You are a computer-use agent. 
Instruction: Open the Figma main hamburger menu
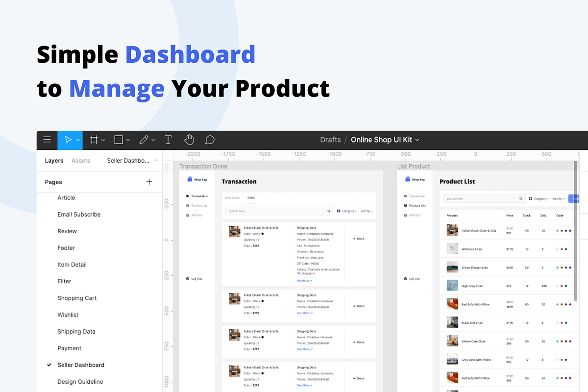point(47,140)
